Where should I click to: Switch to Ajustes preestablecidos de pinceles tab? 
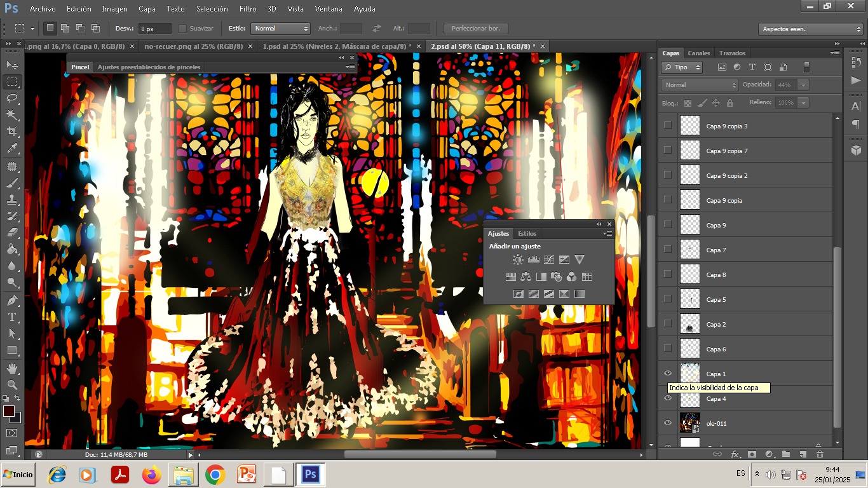[149, 67]
